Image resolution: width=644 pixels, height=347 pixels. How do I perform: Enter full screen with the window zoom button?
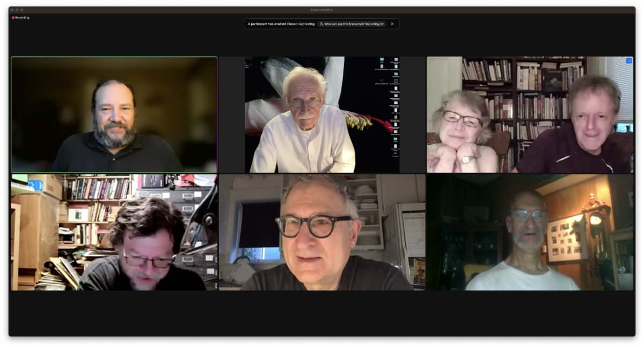[x=22, y=10]
